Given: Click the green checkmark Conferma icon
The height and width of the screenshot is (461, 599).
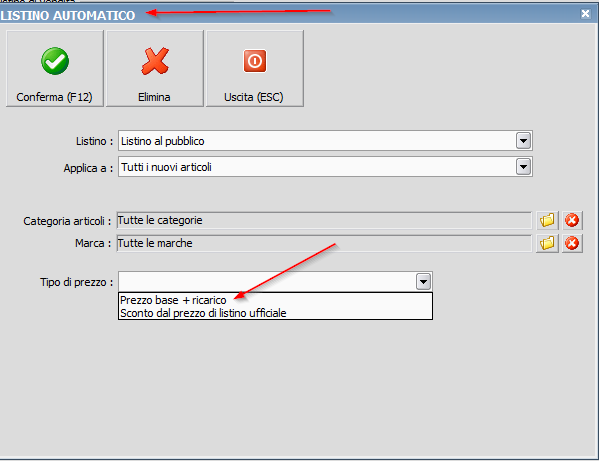Looking at the screenshot, I should click(x=55, y=61).
